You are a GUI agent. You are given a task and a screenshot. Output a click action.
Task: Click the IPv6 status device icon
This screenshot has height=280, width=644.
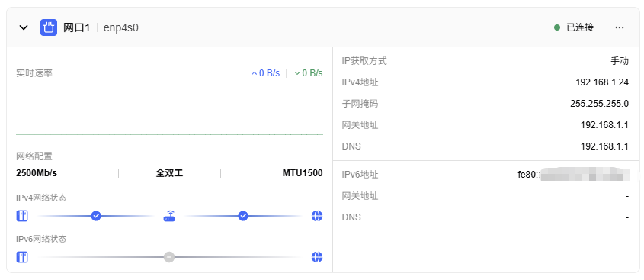(x=22, y=257)
